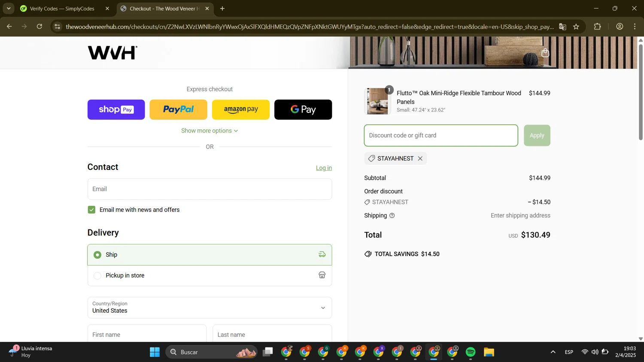The image size is (644, 362).
Task: Open File Explorer from the taskbar
Action: click(489, 352)
